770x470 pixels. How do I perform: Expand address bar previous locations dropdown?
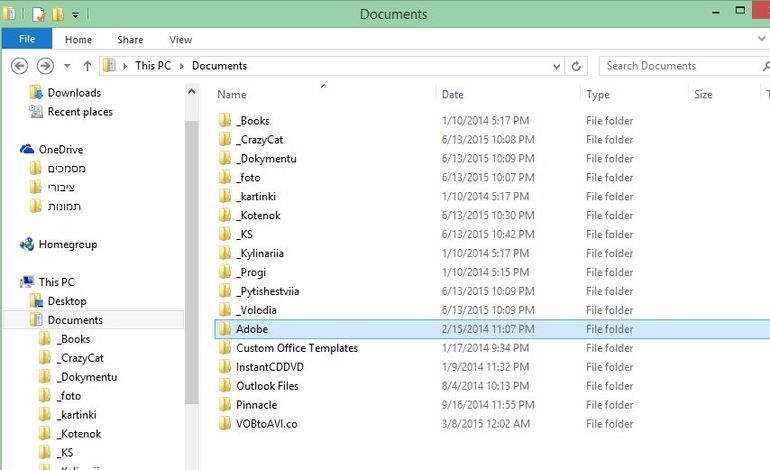555,66
